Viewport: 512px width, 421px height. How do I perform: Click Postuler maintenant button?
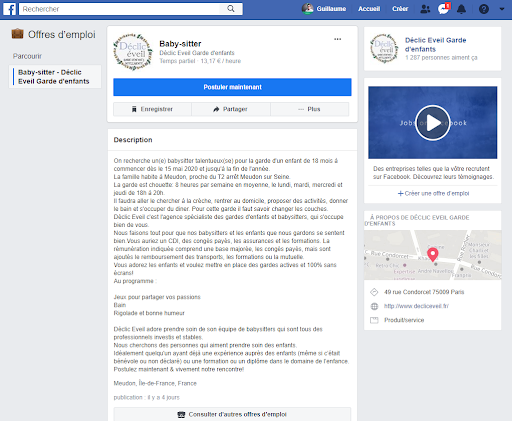coord(232,87)
